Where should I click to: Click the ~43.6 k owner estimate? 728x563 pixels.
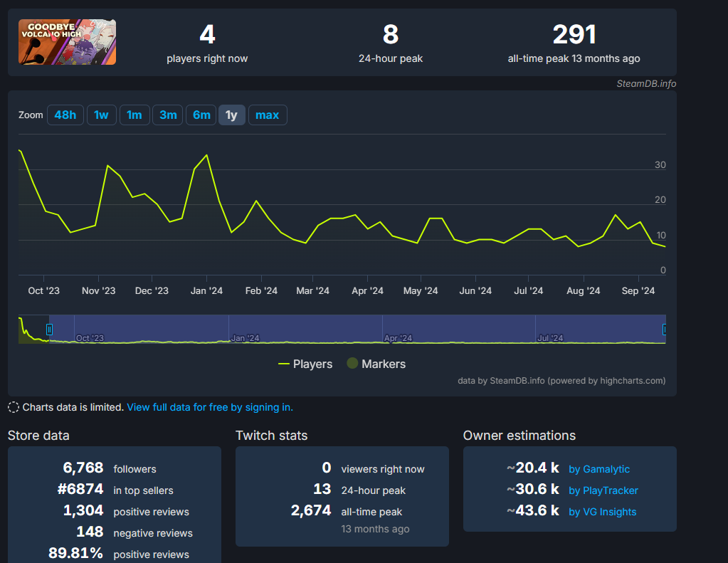tap(532, 510)
